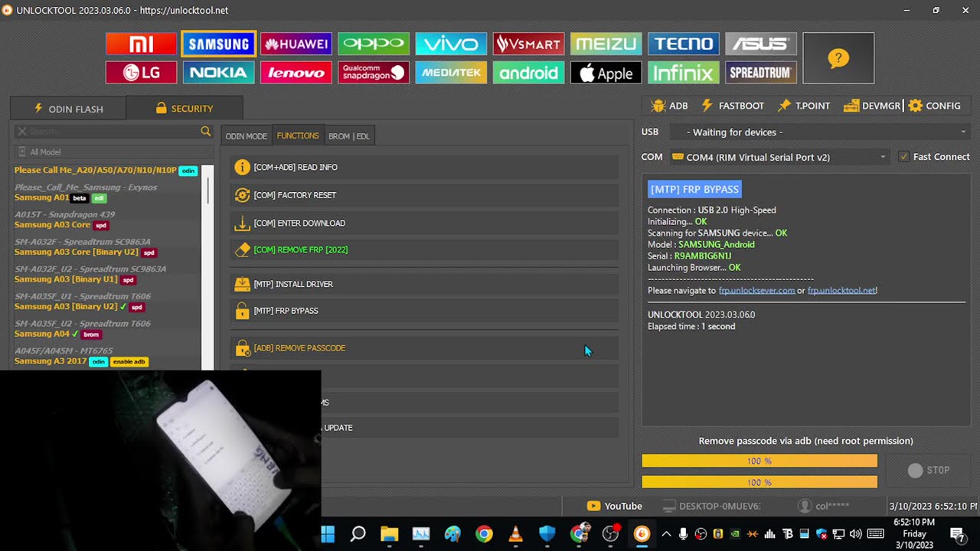Screen dimensions: 980x551
Task: Pick the Vivo brand tile
Action: coord(451,44)
